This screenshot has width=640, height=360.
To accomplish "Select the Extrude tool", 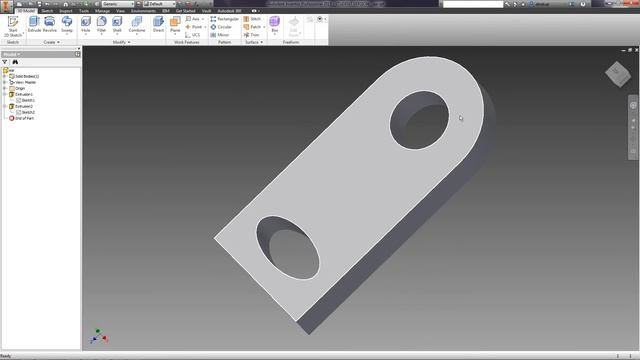I will (34, 24).
